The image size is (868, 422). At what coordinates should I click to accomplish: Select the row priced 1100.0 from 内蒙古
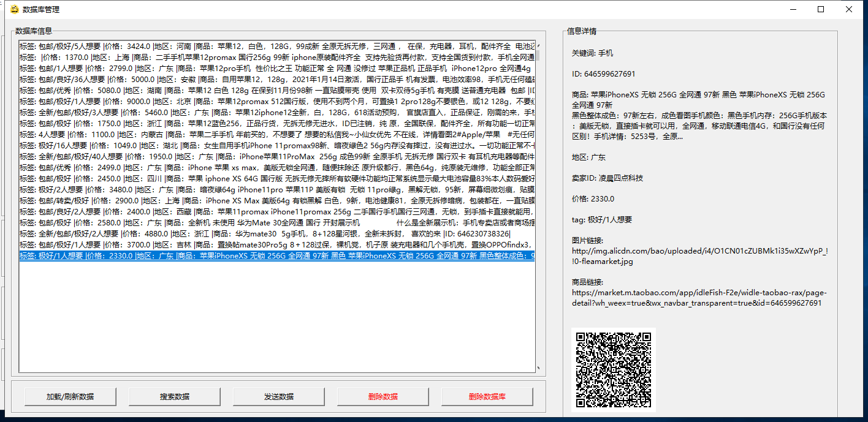point(277,134)
